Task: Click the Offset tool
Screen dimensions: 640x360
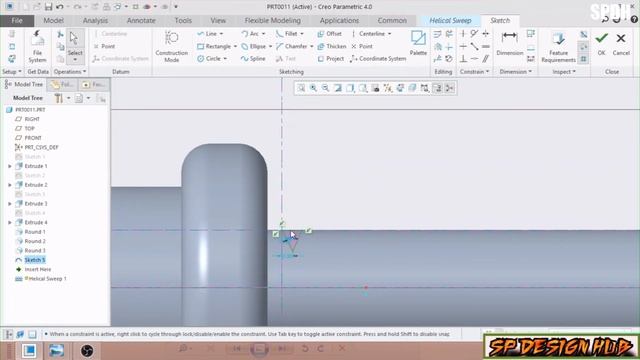Action: (329, 33)
